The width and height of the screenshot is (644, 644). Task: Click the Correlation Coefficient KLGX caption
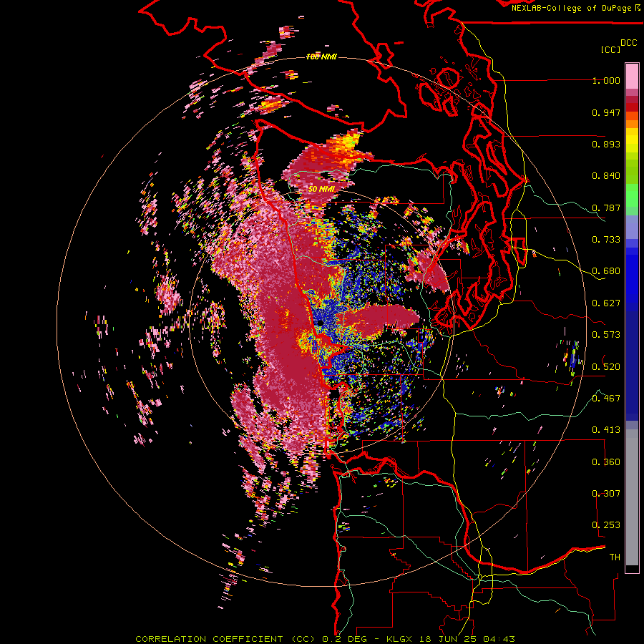pos(325,639)
